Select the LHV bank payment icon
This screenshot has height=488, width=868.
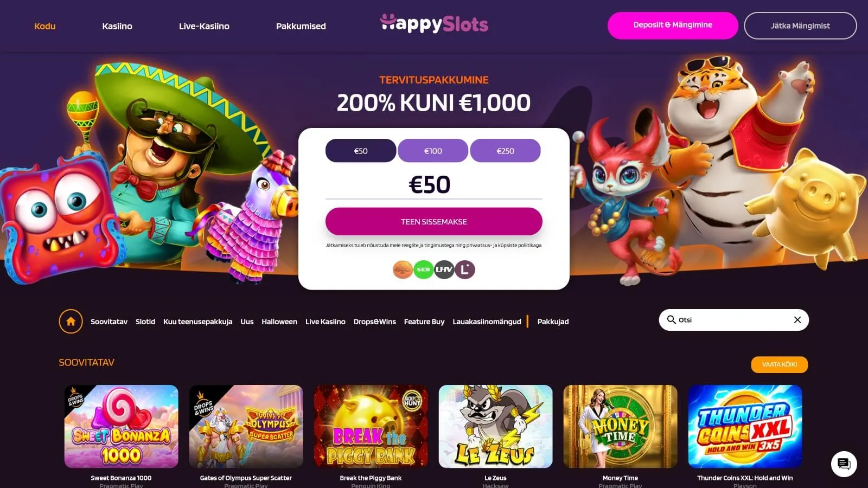[x=444, y=269]
